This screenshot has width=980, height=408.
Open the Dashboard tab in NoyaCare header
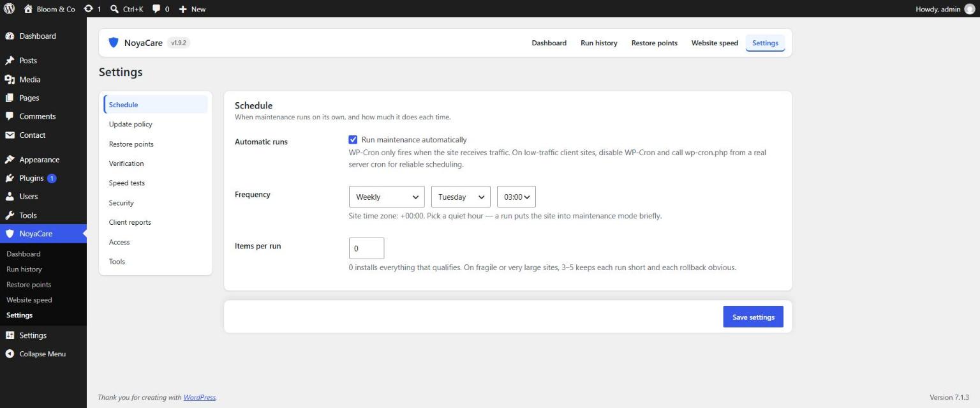(x=549, y=43)
